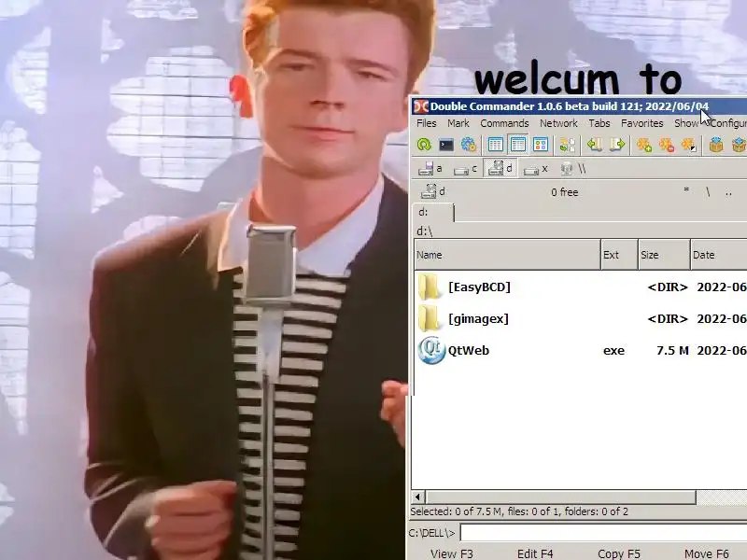Open the Files menu
The width and height of the screenshot is (747, 560).
tap(427, 123)
